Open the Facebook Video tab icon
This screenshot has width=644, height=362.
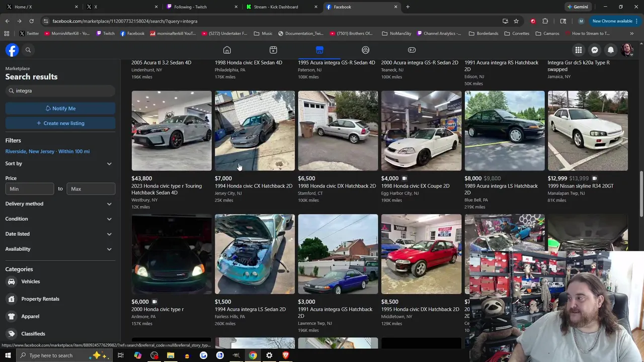click(273, 50)
